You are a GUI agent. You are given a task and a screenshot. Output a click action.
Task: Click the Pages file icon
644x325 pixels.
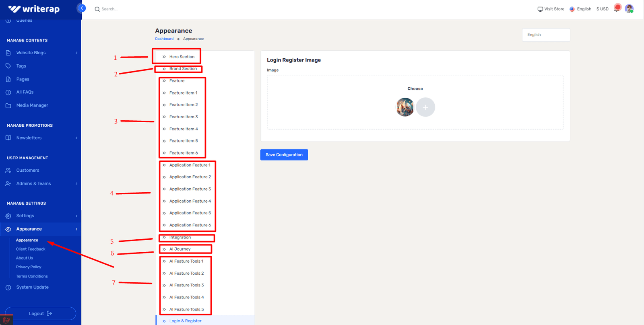tap(8, 79)
